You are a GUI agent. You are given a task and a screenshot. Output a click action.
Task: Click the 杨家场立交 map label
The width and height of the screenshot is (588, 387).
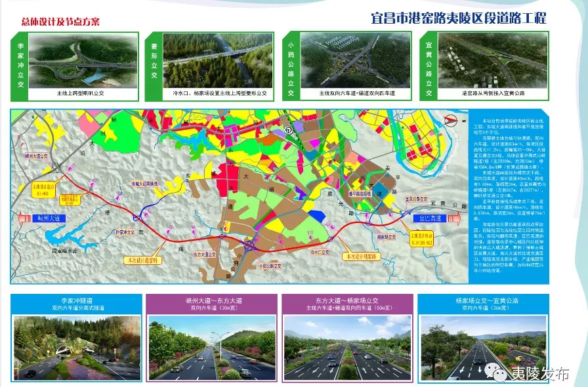coord(387,237)
